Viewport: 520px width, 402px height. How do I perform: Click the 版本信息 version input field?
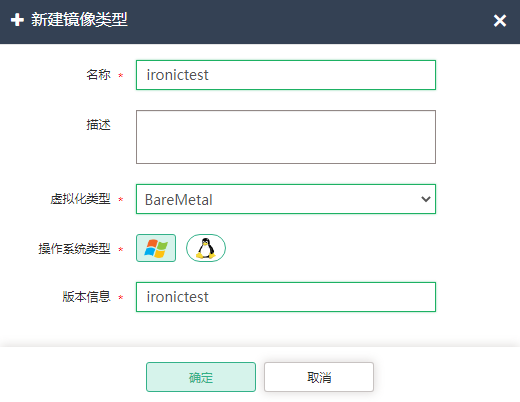coord(286,297)
